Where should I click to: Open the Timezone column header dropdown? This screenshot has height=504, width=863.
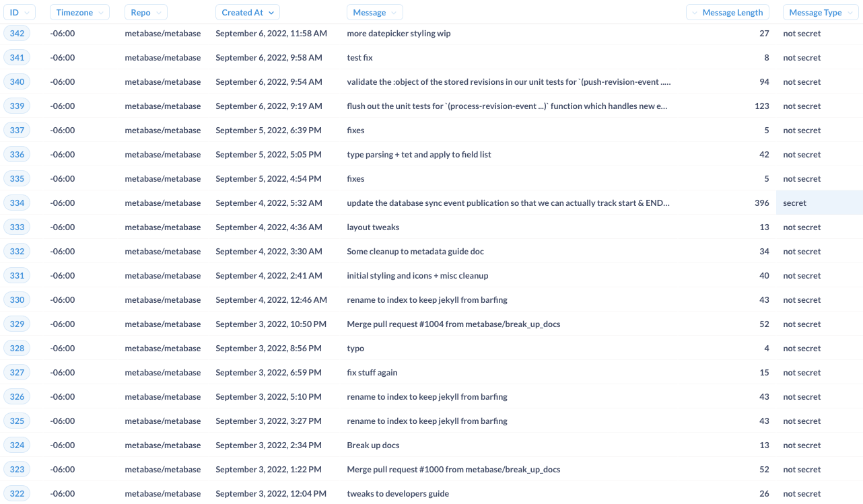pos(79,12)
